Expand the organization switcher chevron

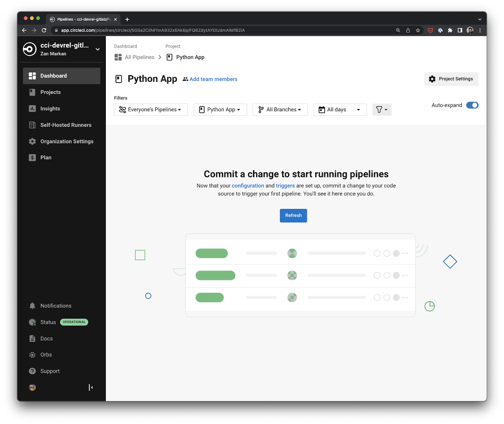pyautogui.click(x=97, y=49)
